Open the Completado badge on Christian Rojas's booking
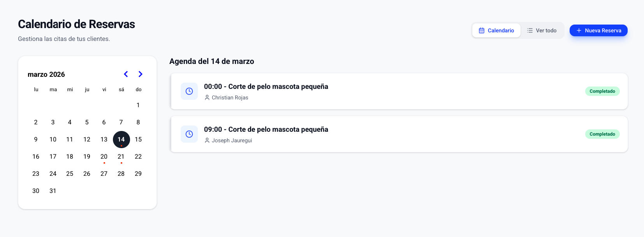 pos(602,91)
